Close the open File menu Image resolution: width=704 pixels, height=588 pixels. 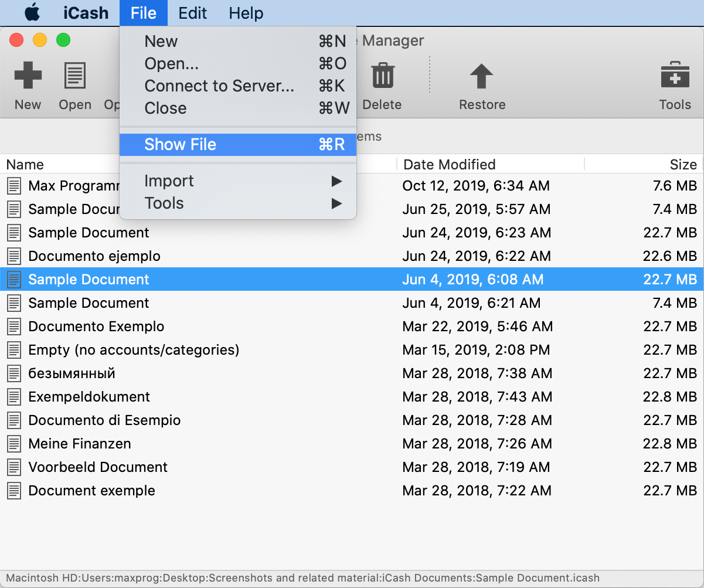click(x=144, y=13)
